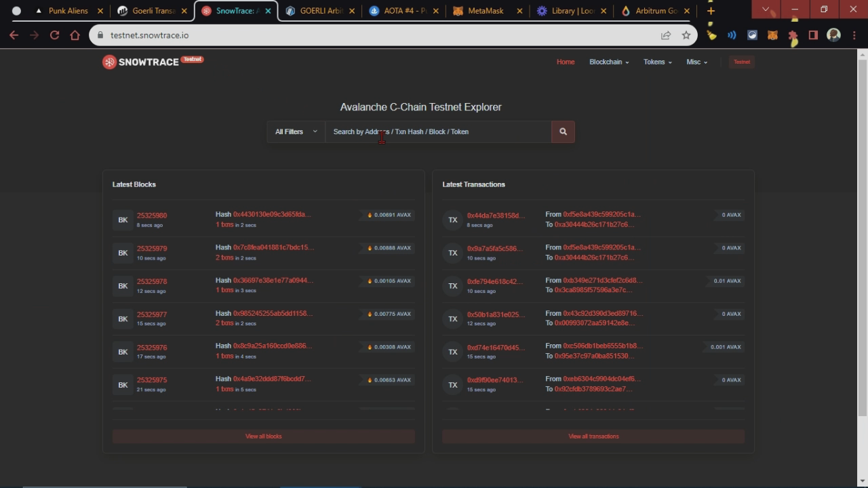Close the Punk Aliens tab
The image size is (868, 488).
click(100, 11)
